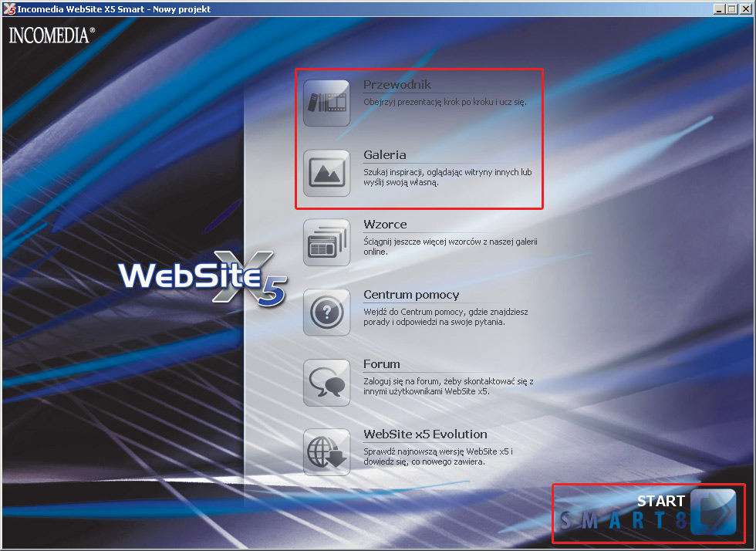Click the Centrum pomocy question mark icon

(x=326, y=313)
